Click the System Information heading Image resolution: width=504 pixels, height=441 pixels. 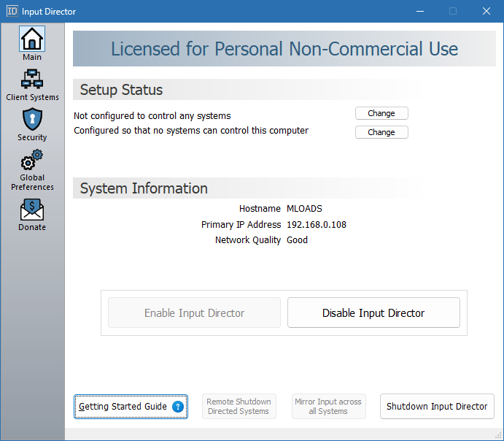144,188
